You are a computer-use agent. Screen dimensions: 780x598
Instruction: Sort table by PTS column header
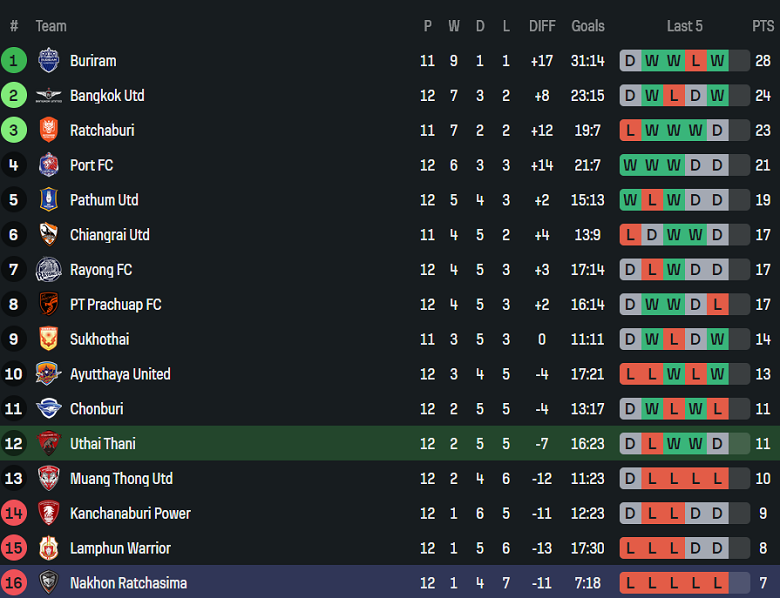(x=763, y=26)
